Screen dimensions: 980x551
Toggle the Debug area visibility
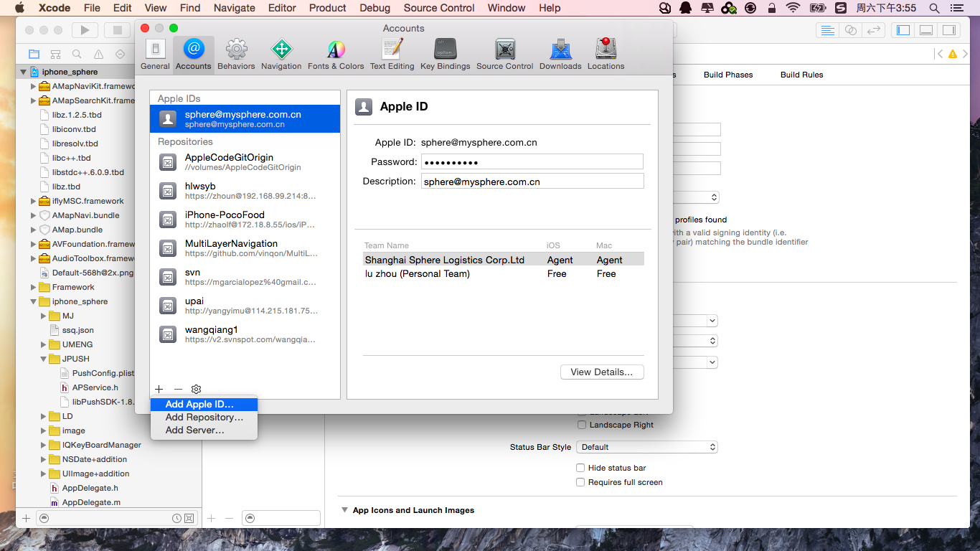926,30
